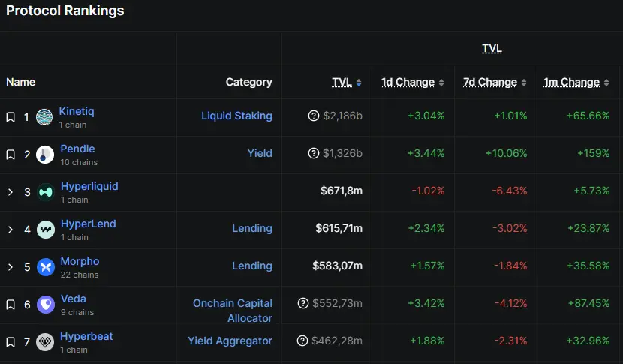Expand the HyperLend row chevron
The image size is (623, 364).
pyautogui.click(x=11, y=230)
